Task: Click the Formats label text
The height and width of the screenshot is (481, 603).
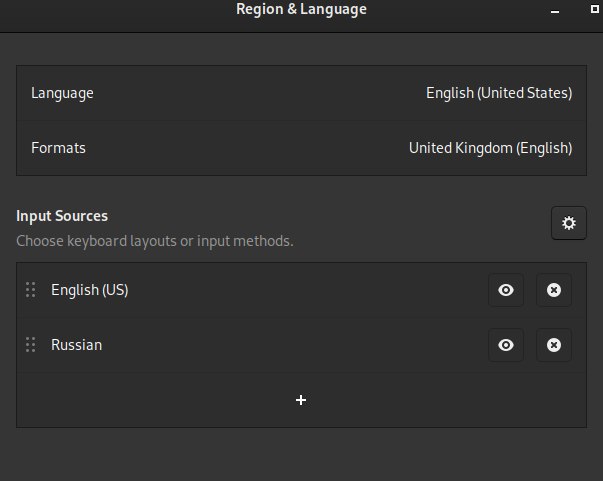Action: coord(58,148)
